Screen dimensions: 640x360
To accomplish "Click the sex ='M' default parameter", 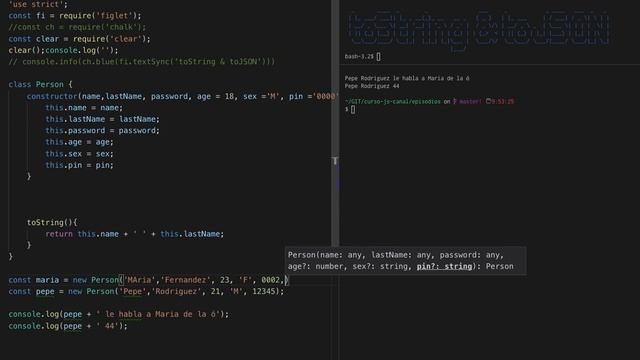I will pyautogui.click(x=261, y=96).
